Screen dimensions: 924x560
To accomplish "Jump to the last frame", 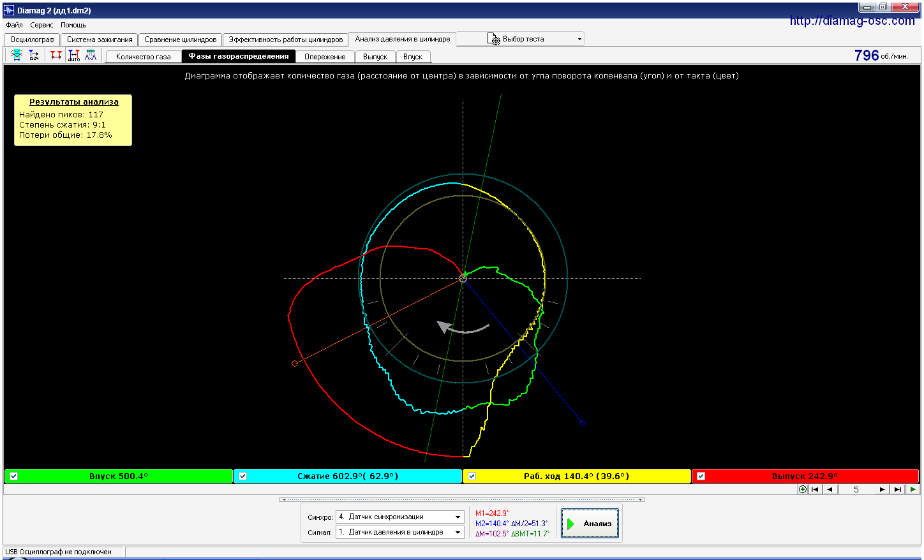I will (897, 489).
